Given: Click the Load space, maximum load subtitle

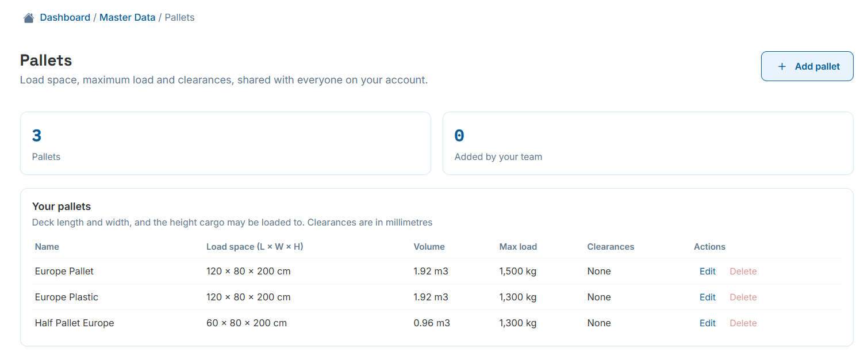Looking at the screenshot, I should pos(224,80).
